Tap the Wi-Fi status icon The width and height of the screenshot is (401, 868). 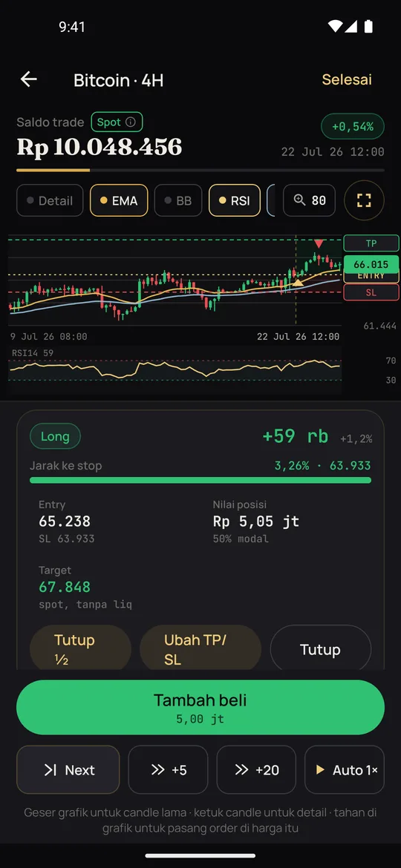[x=334, y=26]
